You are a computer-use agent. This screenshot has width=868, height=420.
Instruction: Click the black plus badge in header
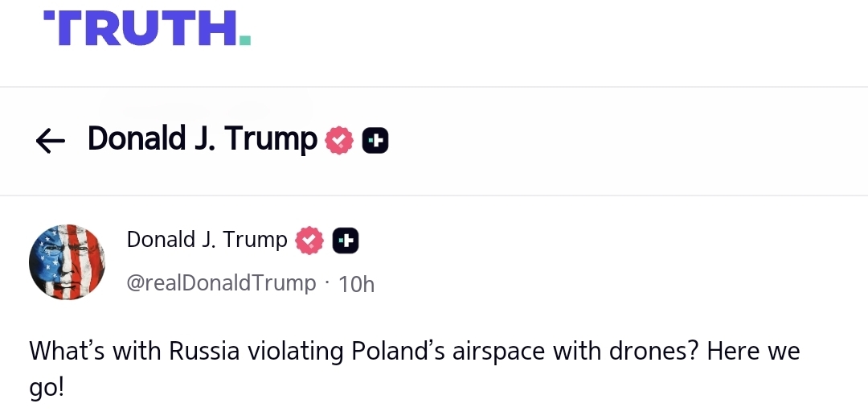click(375, 141)
